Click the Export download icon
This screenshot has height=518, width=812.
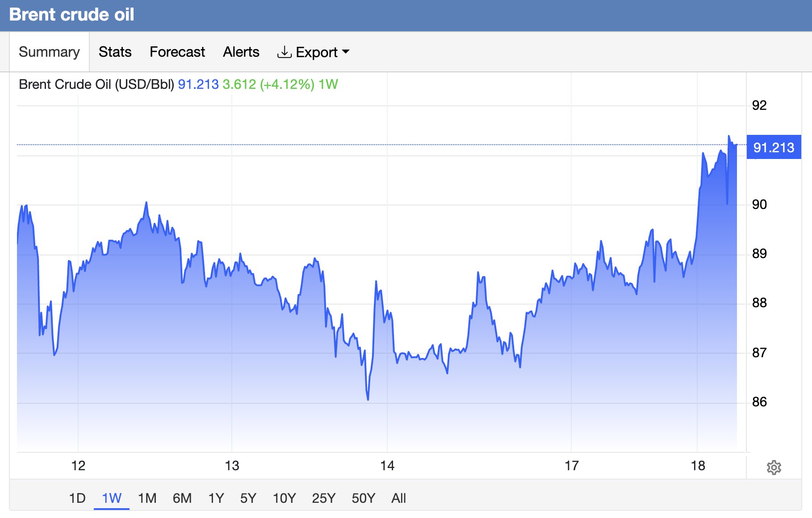(x=284, y=52)
